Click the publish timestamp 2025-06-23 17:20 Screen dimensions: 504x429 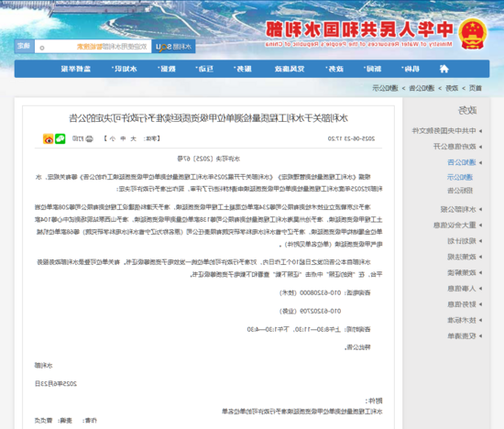pos(351,138)
